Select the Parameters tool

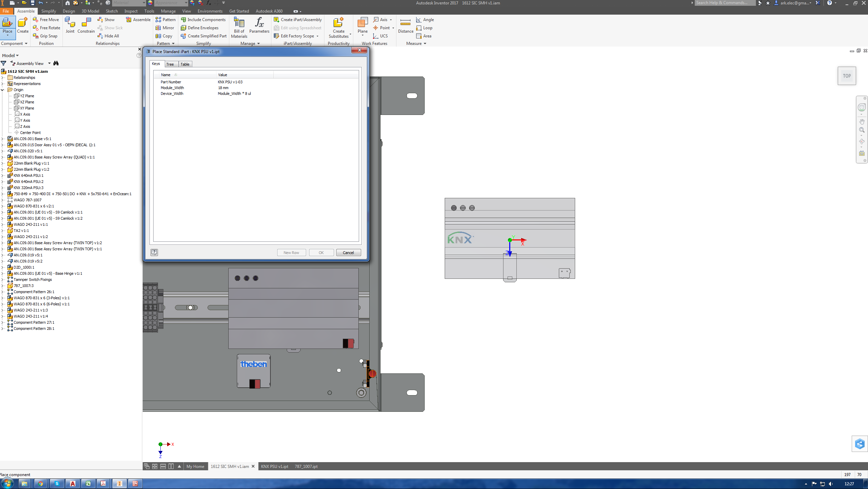click(x=259, y=27)
